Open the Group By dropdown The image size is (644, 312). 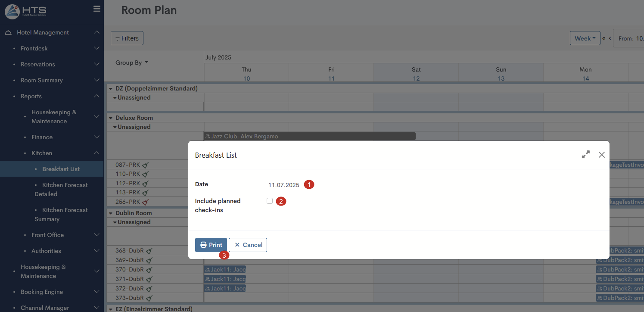point(131,62)
